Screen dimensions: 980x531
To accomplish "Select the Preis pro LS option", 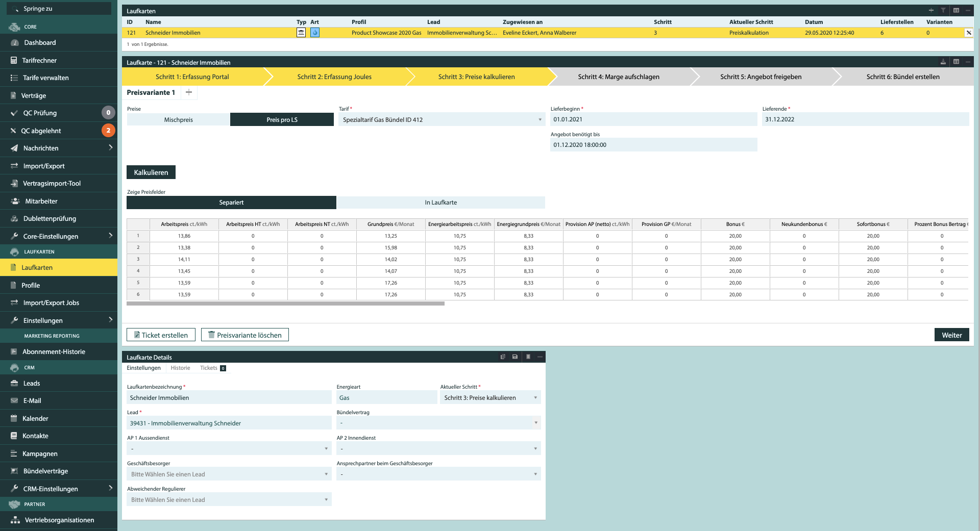I will [282, 120].
